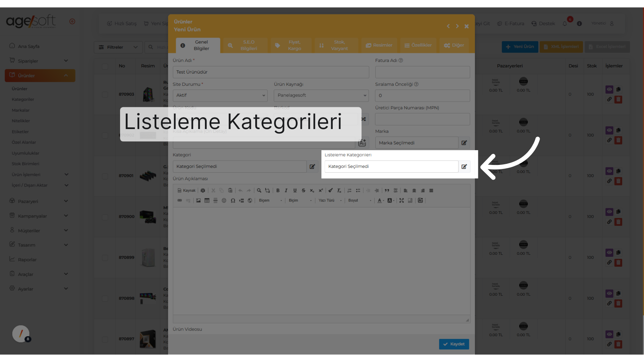Image resolution: width=644 pixels, height=362 pixels.
Task: Click the Kategori edit icon
Action: point(312,167)
